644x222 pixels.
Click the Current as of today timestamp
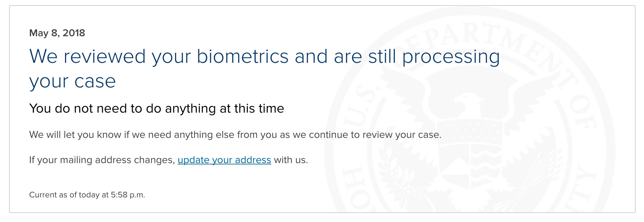(x=87, y=195)
